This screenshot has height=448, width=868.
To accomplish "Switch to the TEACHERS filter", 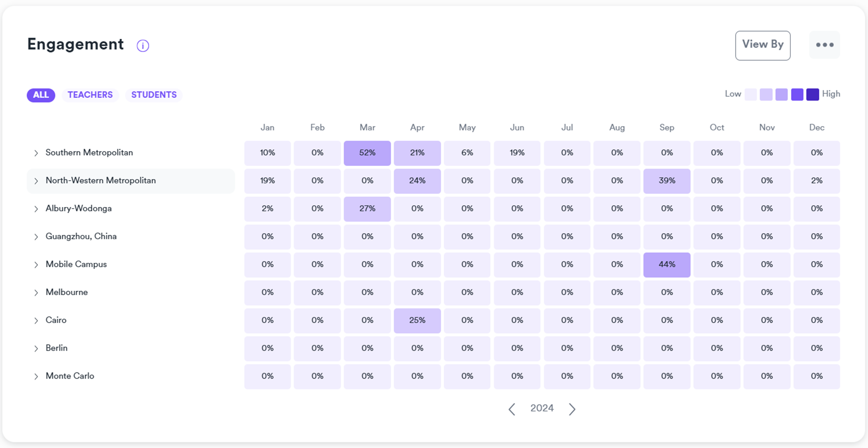I will (x=90, y=95).
